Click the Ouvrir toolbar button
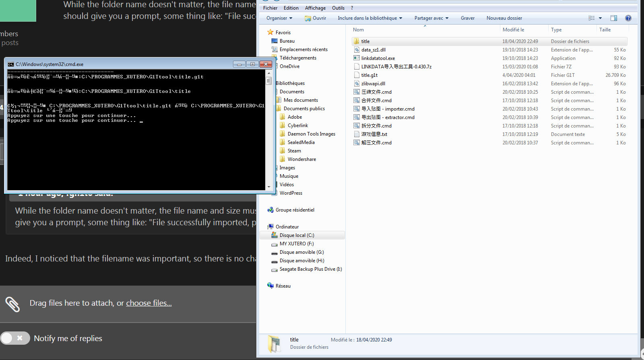This screenshot has height=360, width=644. click(316, 18)
